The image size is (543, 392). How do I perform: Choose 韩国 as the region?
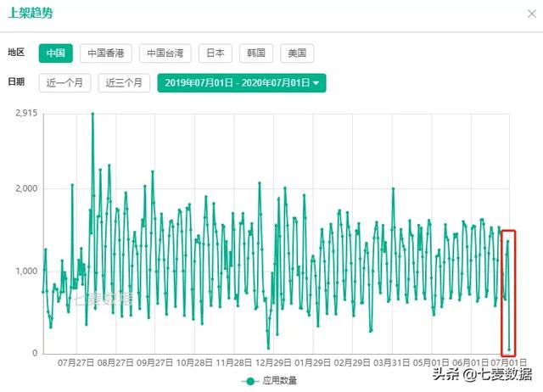[256, 53]
